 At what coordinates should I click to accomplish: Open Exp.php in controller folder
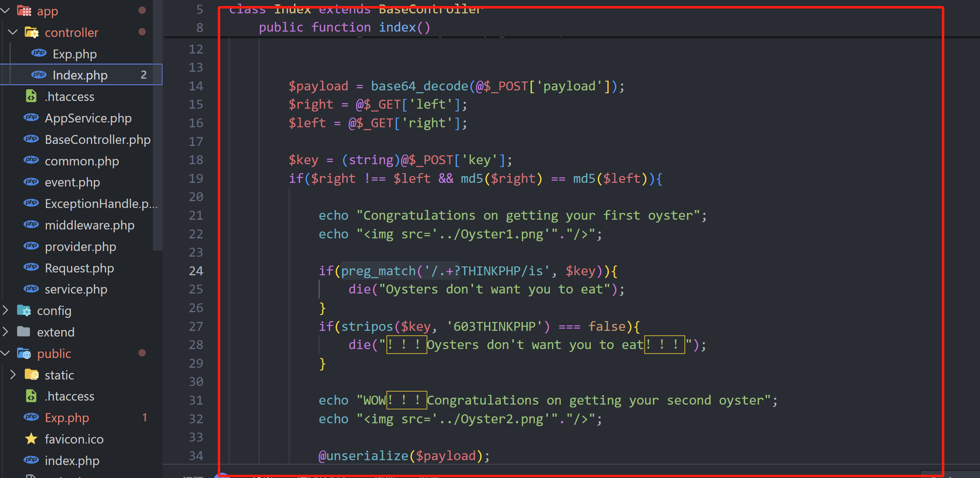click(75, 54)
